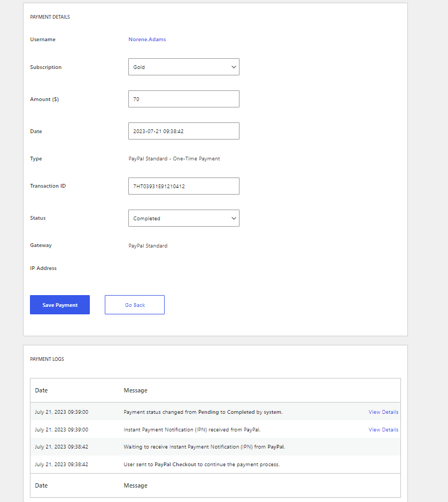The width and height of the screenshot is (448, 502).
Task: Select the Waiting to receive IPN log row
Action: pyautogui.click(x=215, y=446)
